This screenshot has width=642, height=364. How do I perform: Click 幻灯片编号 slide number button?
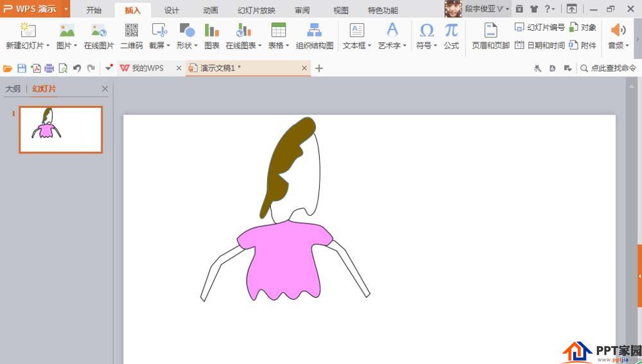(540, 28)
